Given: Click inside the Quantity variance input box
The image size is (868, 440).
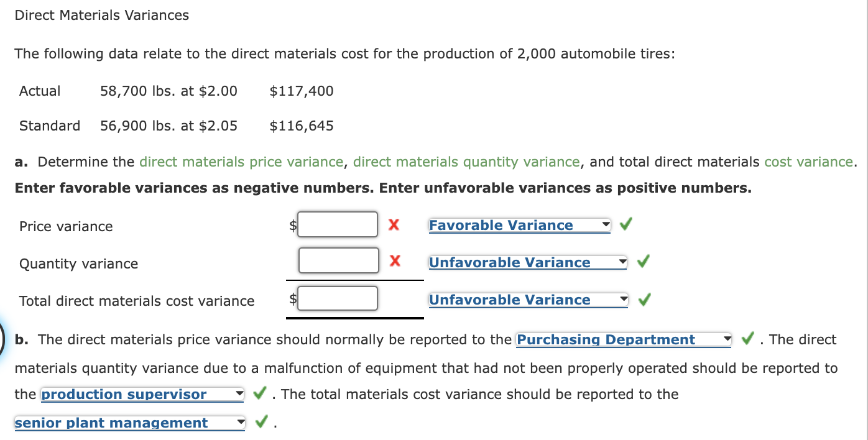Looking at the screenshot, I should [338, 261].
